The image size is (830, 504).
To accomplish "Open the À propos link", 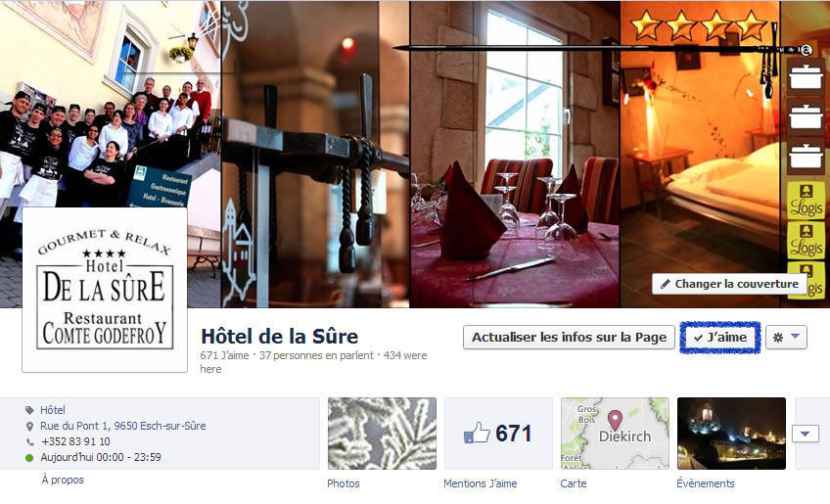I will coord(63,481).
